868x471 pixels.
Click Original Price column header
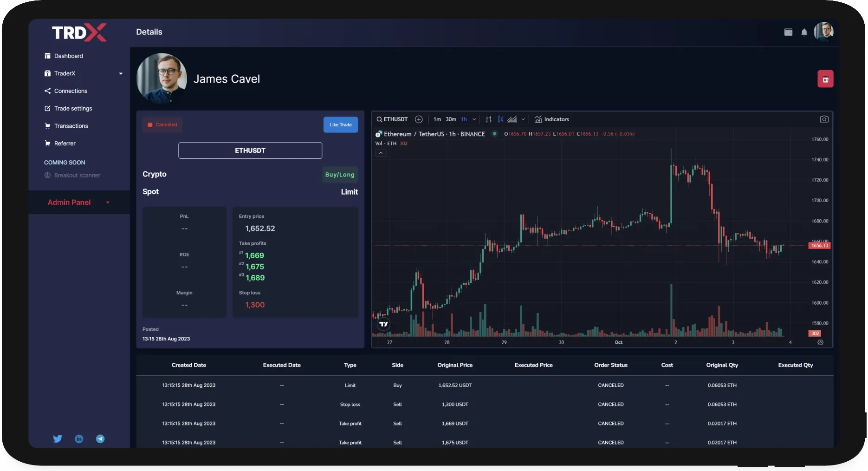point(455,365)
